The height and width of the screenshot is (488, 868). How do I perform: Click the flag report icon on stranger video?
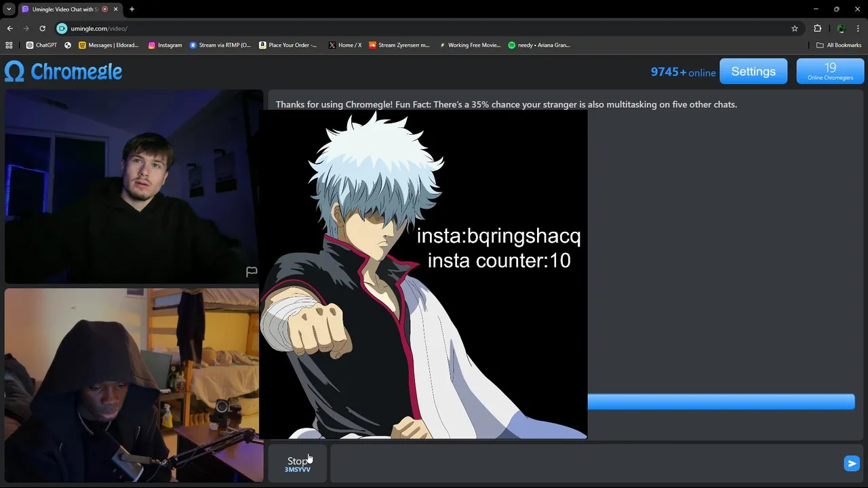pos(252,272)
